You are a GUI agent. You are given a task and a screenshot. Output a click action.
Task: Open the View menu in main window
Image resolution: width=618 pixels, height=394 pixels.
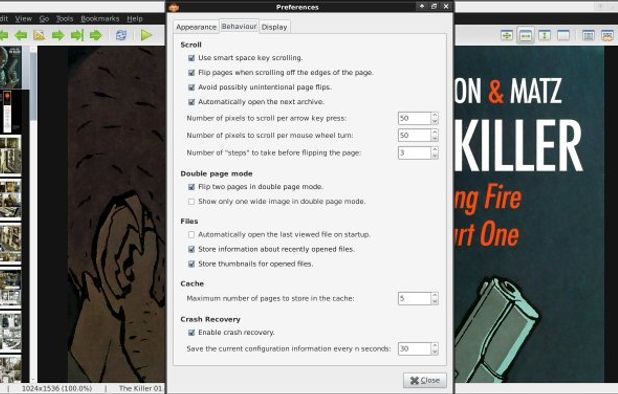click(x=23, y=19)
